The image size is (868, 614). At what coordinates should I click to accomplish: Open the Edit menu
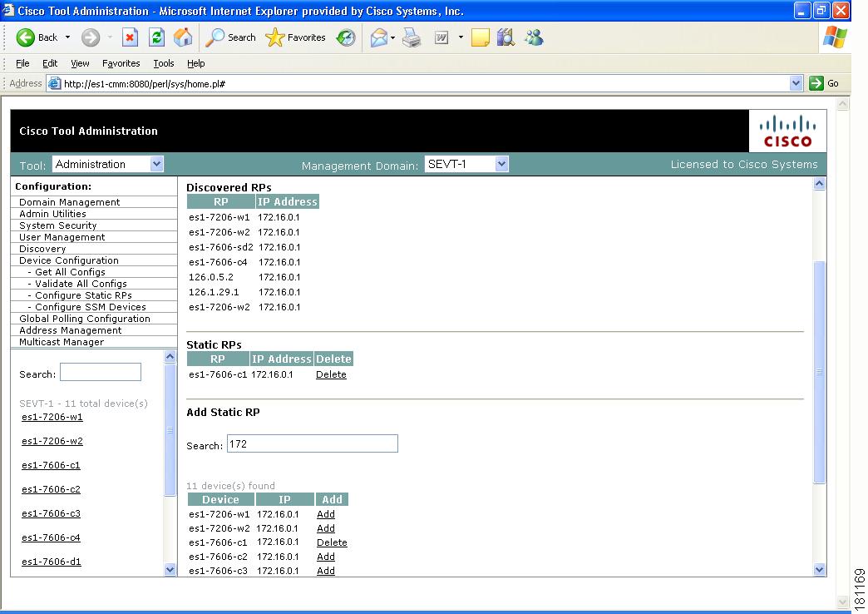(x=50, y=63)
